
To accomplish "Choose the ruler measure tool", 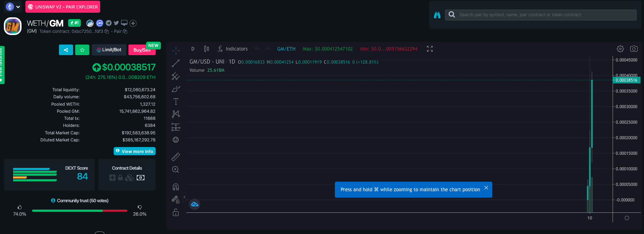I will point(176,157).
